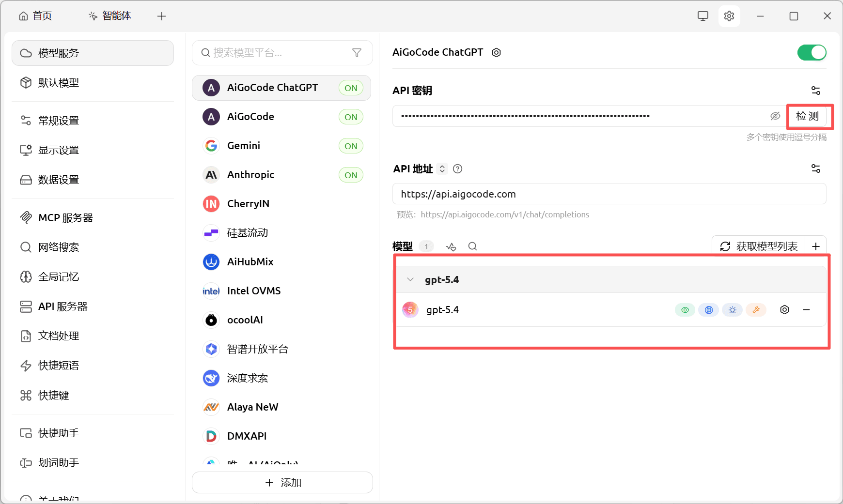Select the 智谱开放平台 provider
This screenshot has height=504, width=843.
[x=281, y=349]
